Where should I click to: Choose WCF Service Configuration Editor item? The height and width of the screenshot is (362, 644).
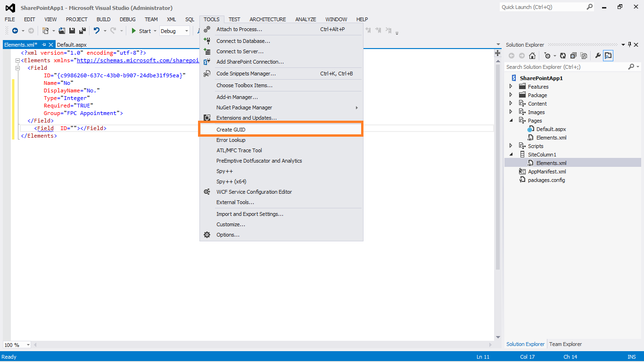point(281,192)
